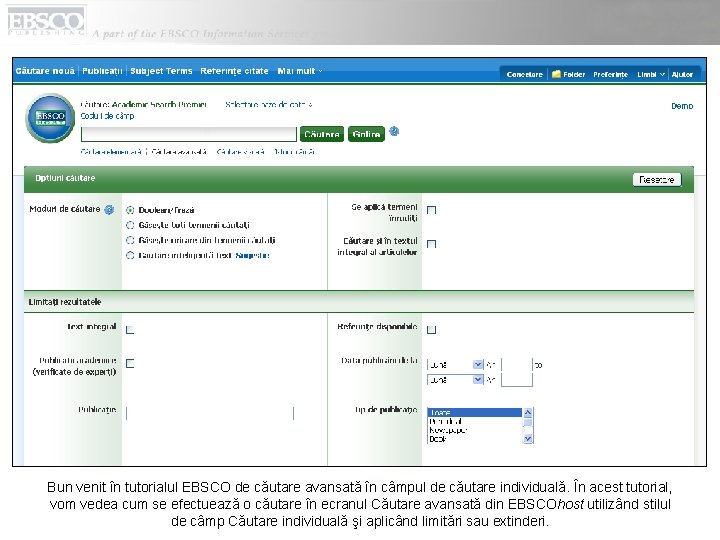The image size is (720, 540).
Task: Click Conectare in the top toolbar
Action: 524,74
